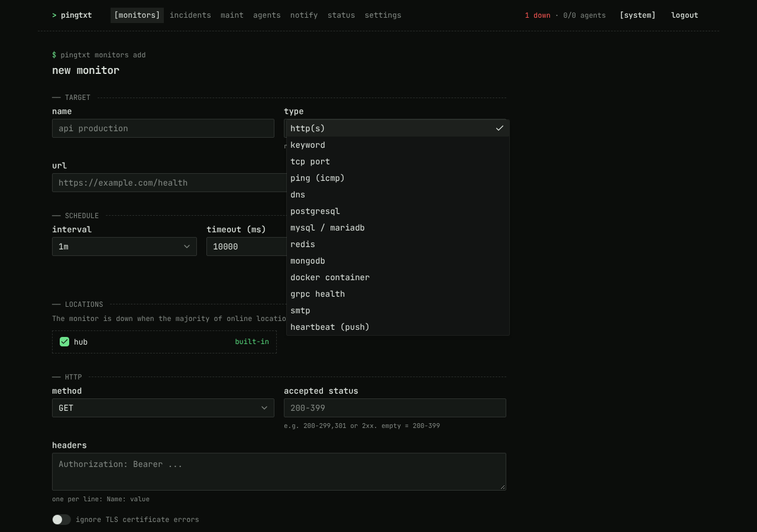The image size is (757, 532).
Task: View the status tab
Action: [341, 15]
